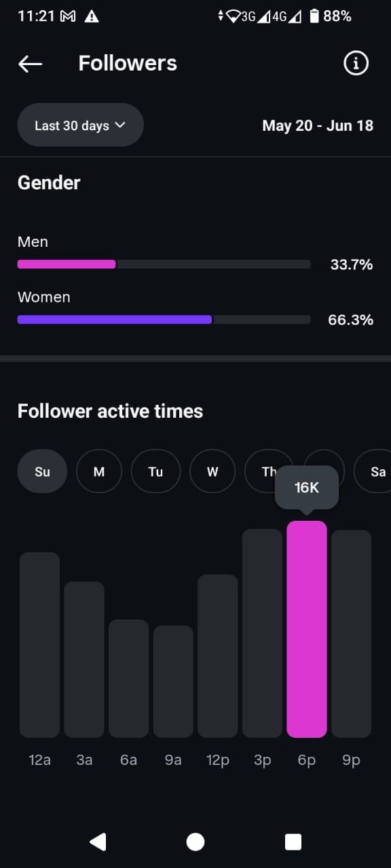
Task: Tap the 12a activity bar
Action: [39, 645]
